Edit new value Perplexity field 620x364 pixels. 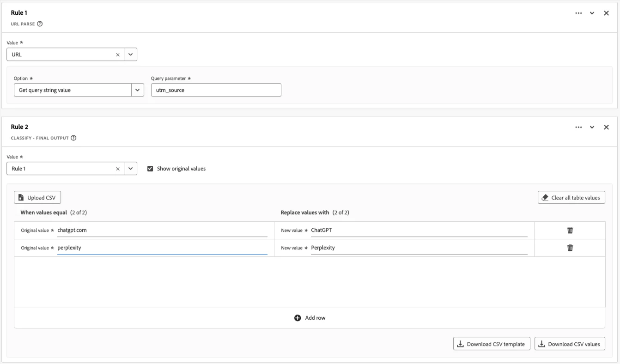pyautogui.click(x=419, y=248)
